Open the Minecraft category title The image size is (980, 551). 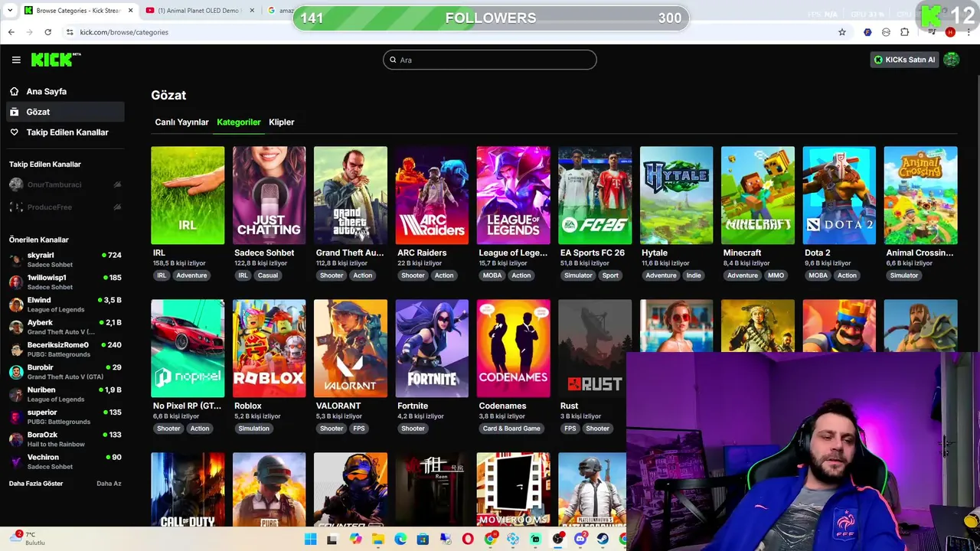click(x=742, y=253)
